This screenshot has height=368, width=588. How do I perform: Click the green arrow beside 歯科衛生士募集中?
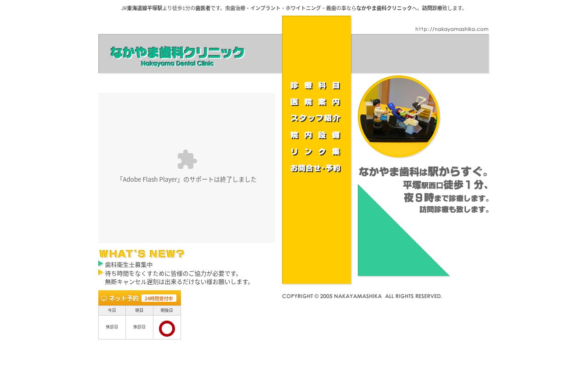[101, 264]
